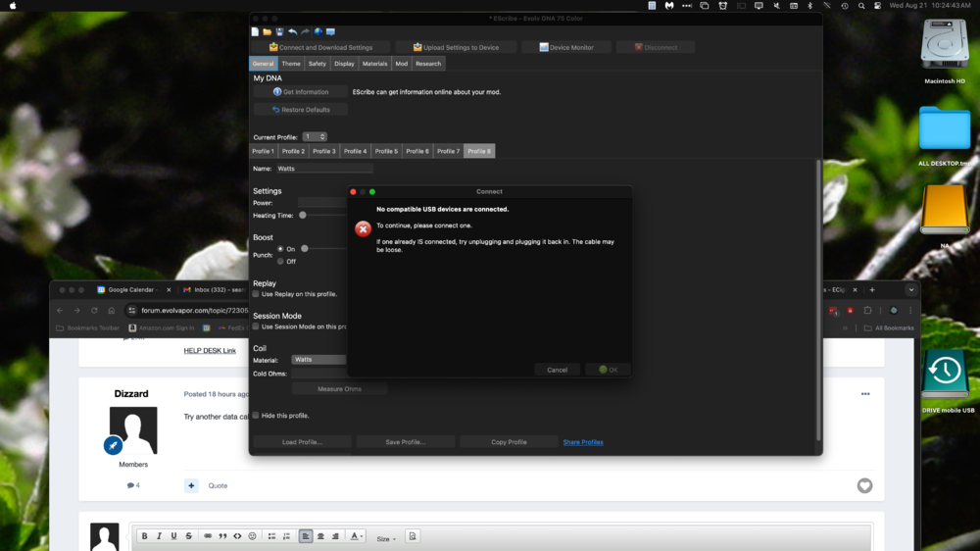Click the Measure Ohms button

[x=339, y=389]
